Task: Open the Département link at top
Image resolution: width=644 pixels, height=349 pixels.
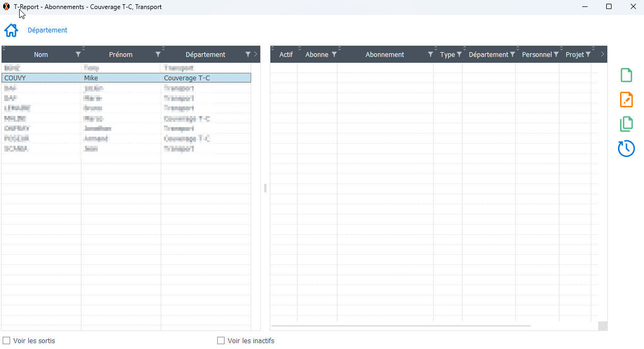Action: (47, 30)
